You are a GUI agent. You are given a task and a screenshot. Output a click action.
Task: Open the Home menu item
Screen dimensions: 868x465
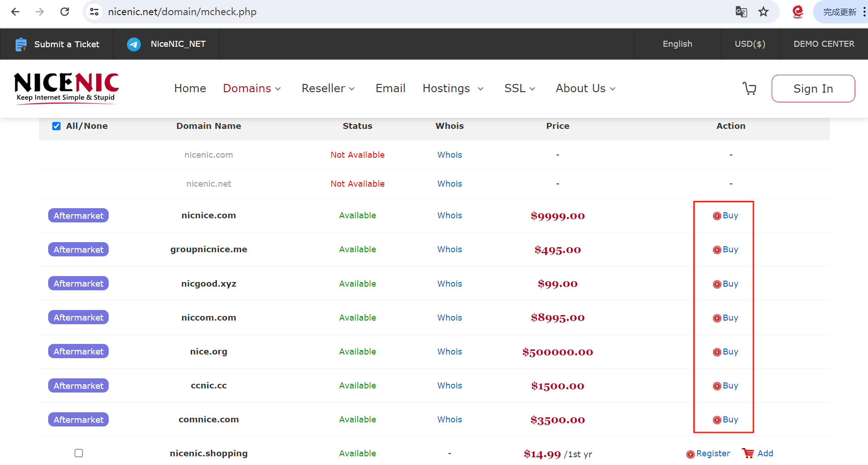click(190, 89)
